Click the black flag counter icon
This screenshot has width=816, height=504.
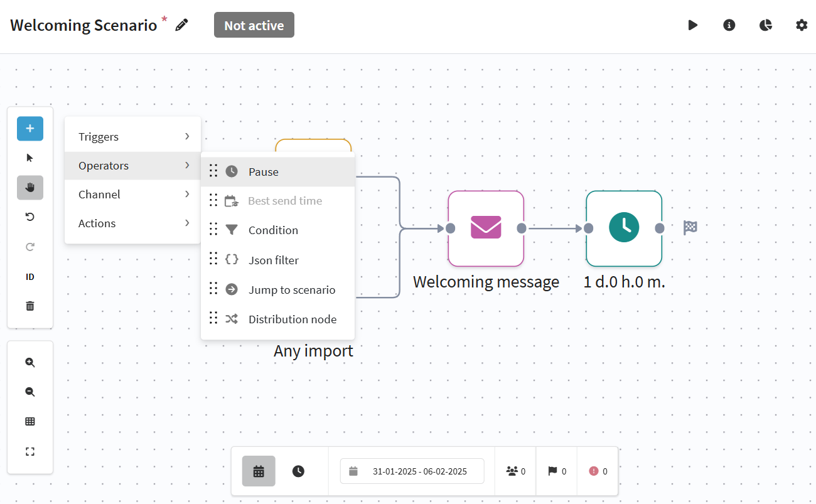coord(552,471)
